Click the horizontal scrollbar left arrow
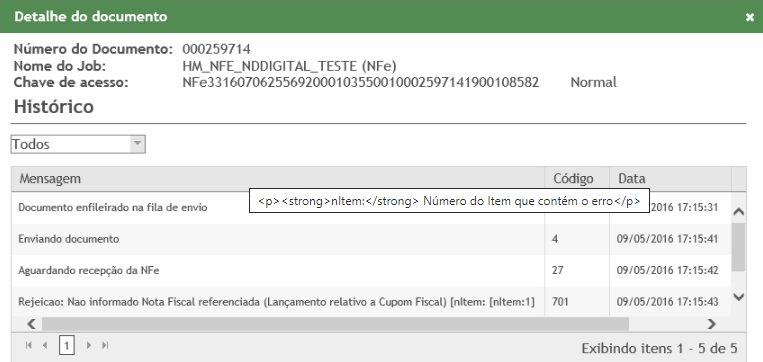Screen dimensions: 763x362 point(31,324)
